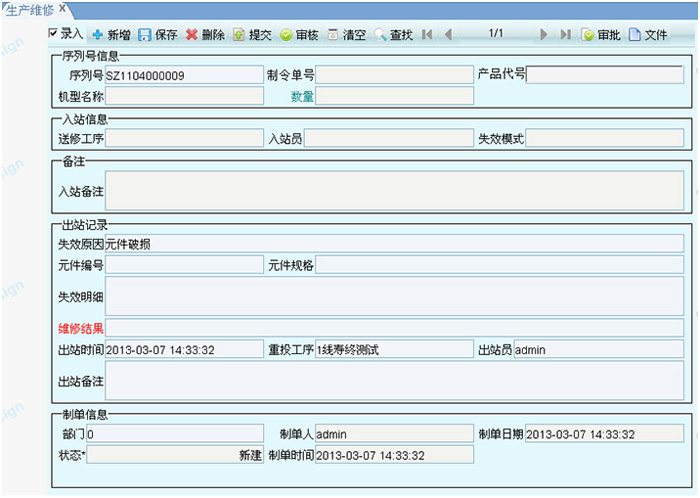This screenshot has height=498, width=700.
Task: Switch to the 生产维修 tab
Action: click(x=26, y=9)
